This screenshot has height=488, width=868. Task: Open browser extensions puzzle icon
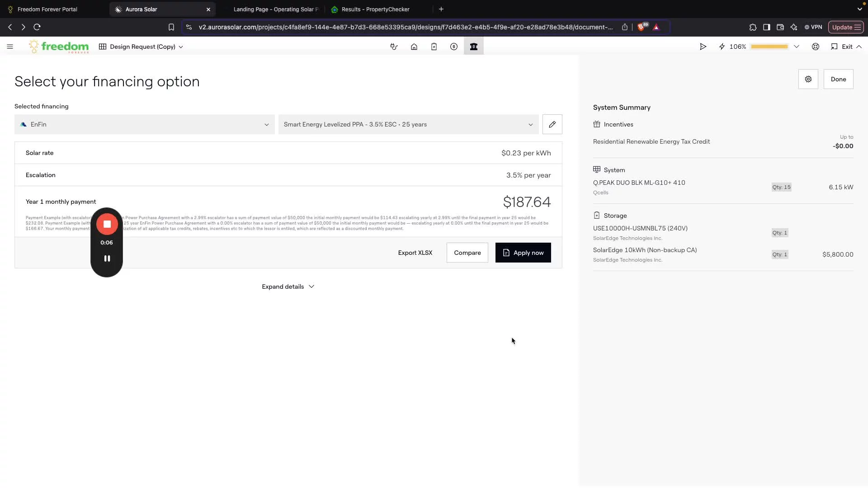pyautogui.click(x=753, y=27)
